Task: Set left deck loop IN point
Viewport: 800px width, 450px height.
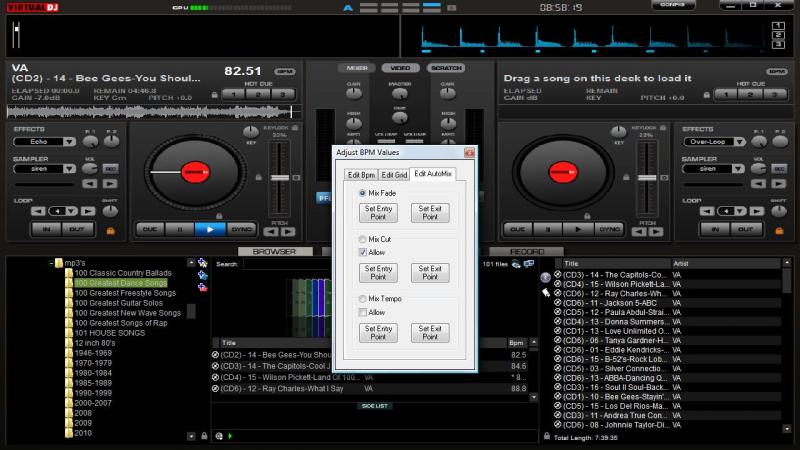Action: click(x=46, y=230)
